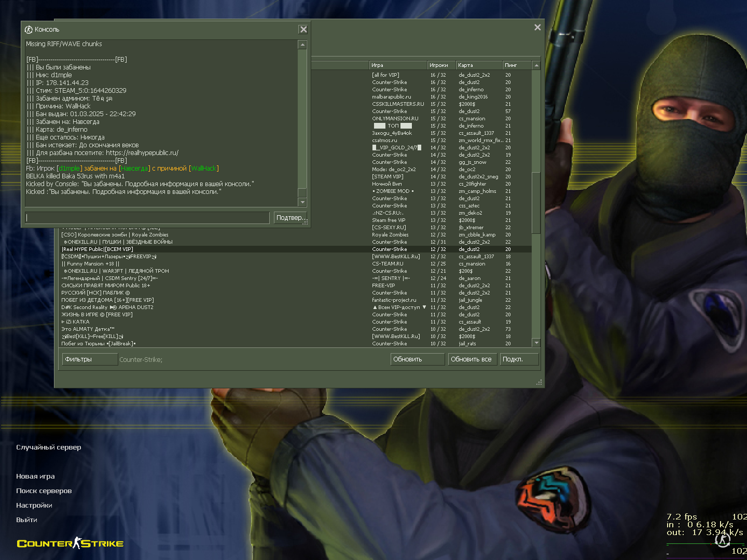Select the Легендарный CSDM Sentry server row
The height and width of the screenshot is (560, 747).
tap(296, 278)
